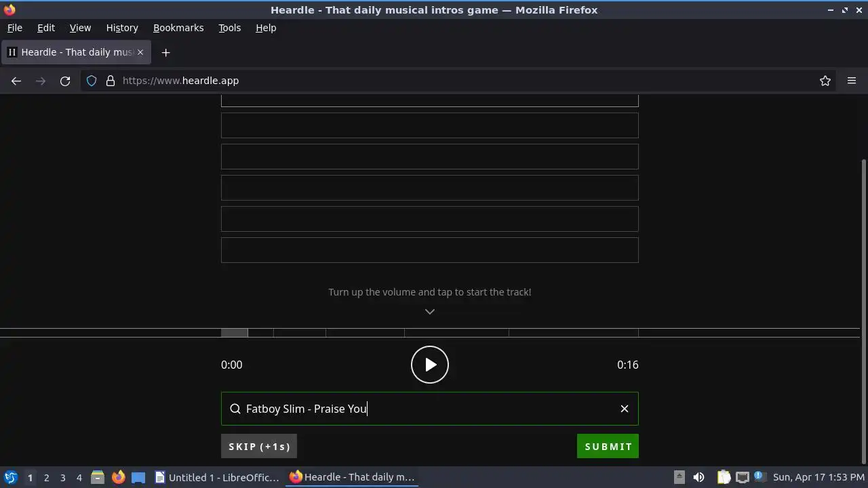Go back to previous page
Screen dimensions: 868x488
click(16, 81)
